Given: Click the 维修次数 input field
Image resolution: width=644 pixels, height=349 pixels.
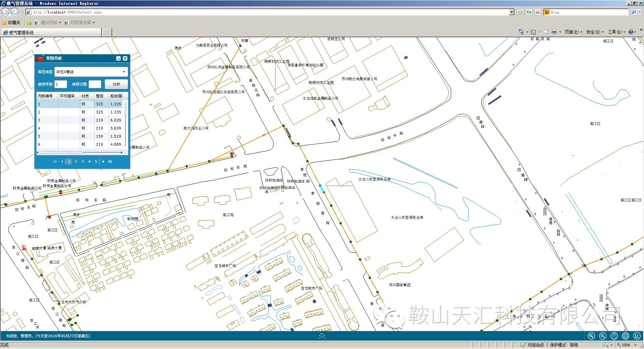Looking at the screenshot, I should point(95,84).
